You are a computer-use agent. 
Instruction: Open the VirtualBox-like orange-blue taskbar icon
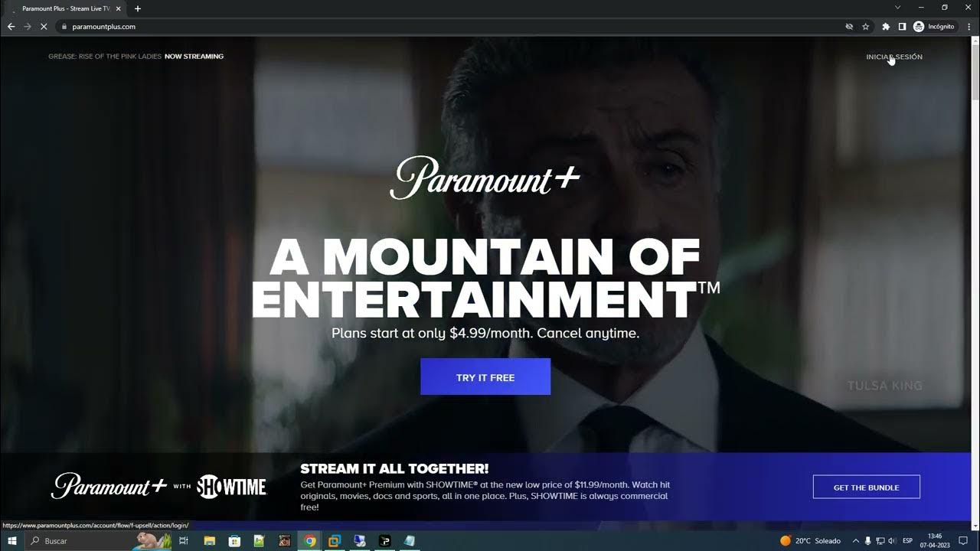pos(335,541)
